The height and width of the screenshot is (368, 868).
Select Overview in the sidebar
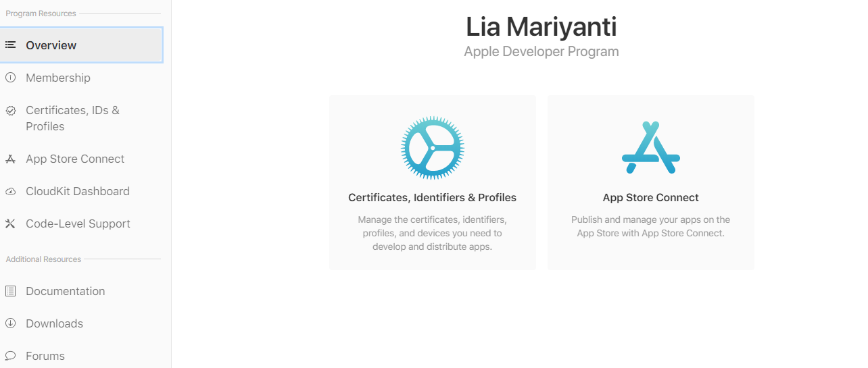81,45
